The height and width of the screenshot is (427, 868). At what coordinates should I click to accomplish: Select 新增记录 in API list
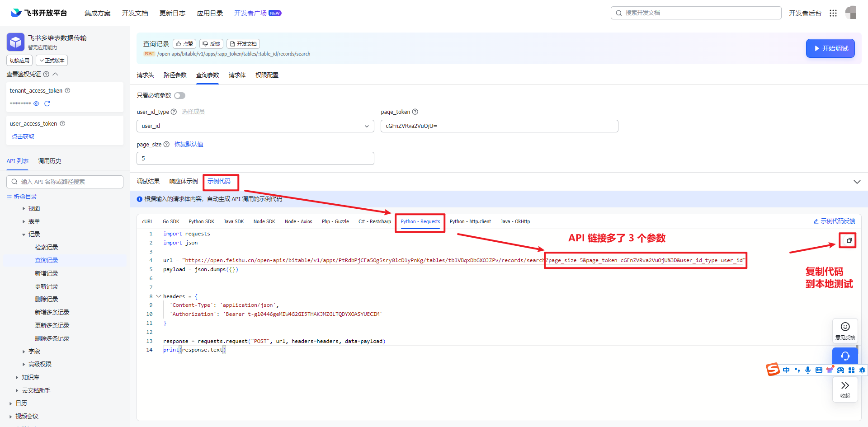[x=47, y=273]
